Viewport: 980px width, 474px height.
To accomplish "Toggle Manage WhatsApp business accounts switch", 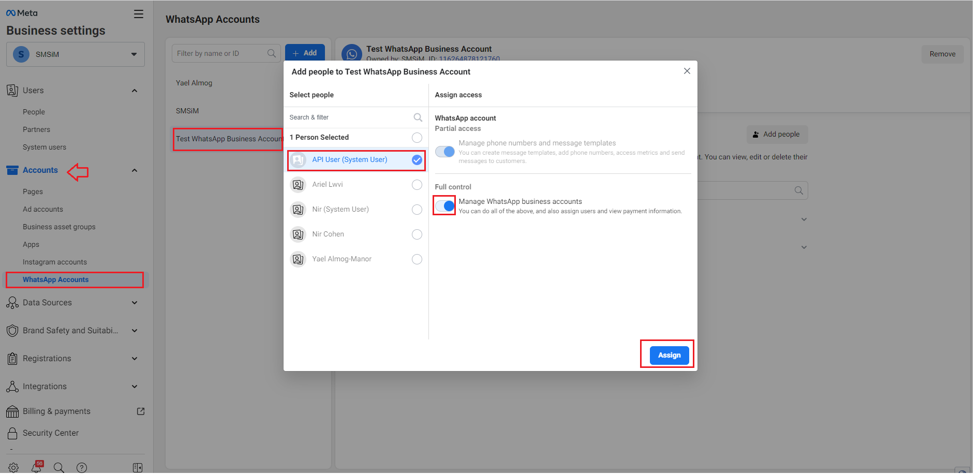I will coord(444,206).
